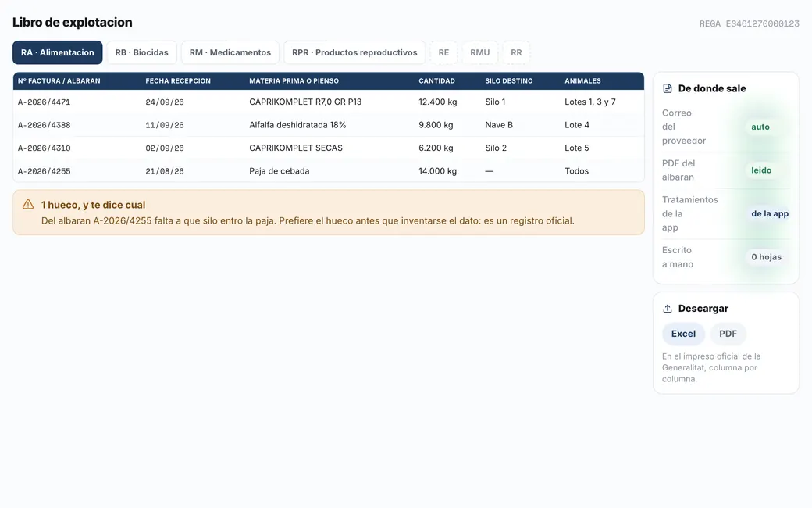Select the RM · Medicamentos tab

click(x=230, y=52)
